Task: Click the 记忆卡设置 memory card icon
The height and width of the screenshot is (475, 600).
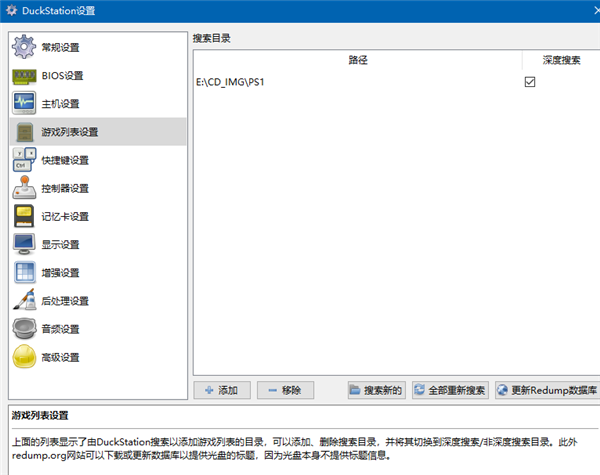Action: coord(25,216)
